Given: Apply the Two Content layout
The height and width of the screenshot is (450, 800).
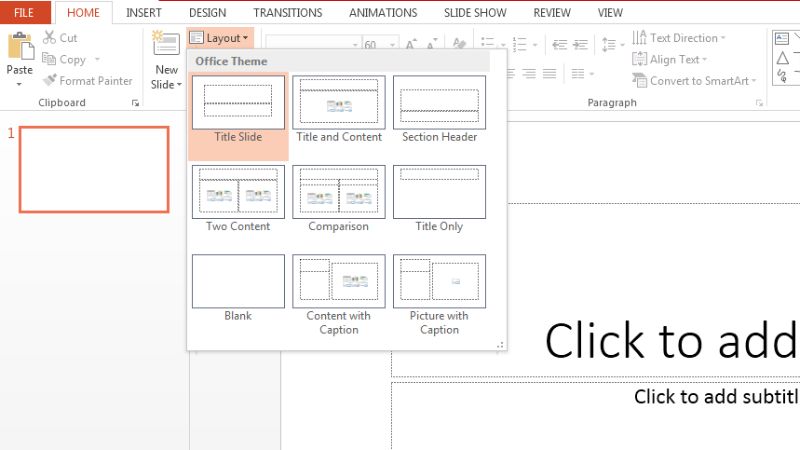Looking at the screenshot, I should tap(238, 199).
